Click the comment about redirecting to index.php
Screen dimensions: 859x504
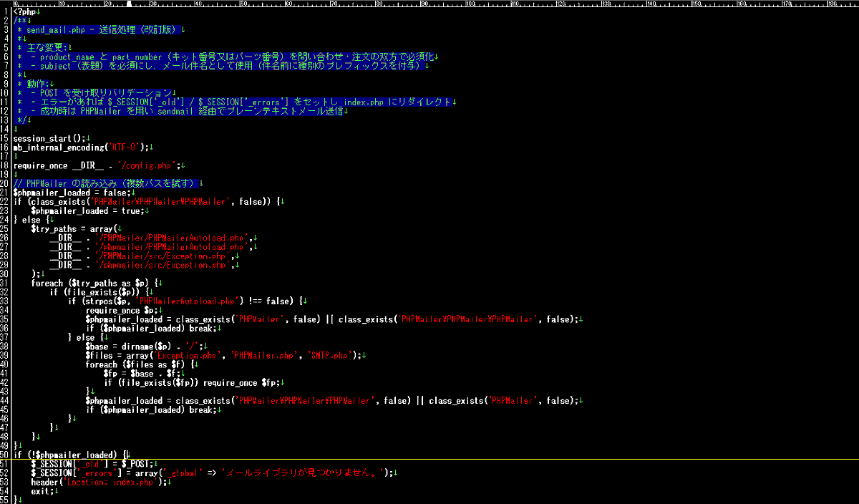[235, 102]
